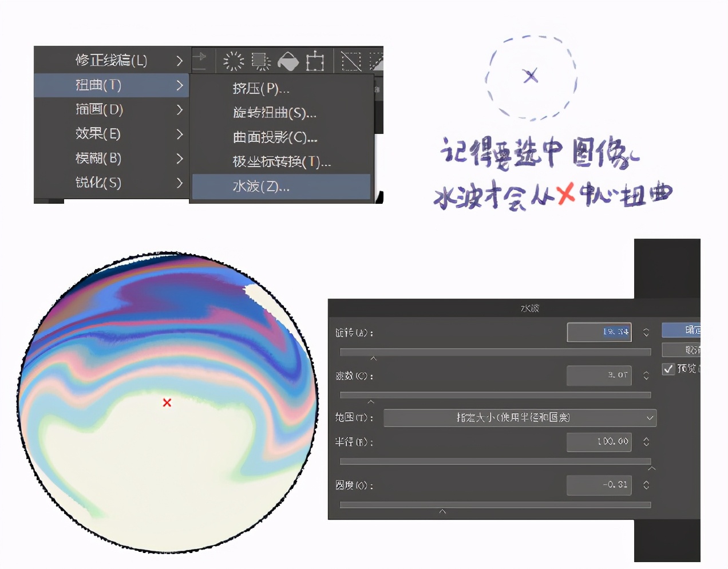Viewport: 728px width, 569px height.
Task: Expand the 锐化(S) submenu arrow
Action: (179, 183)
